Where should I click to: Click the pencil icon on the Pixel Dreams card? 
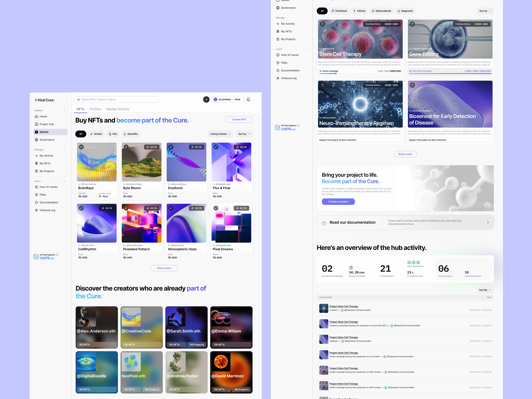216,208
